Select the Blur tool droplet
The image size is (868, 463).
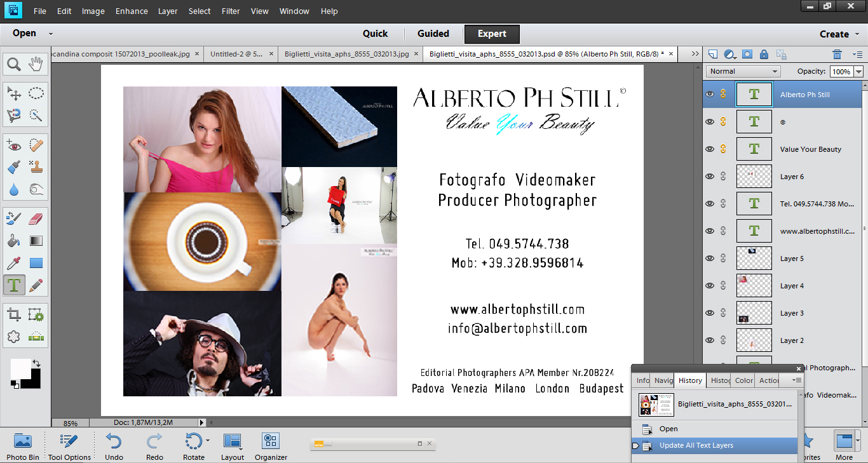(15, 189)
